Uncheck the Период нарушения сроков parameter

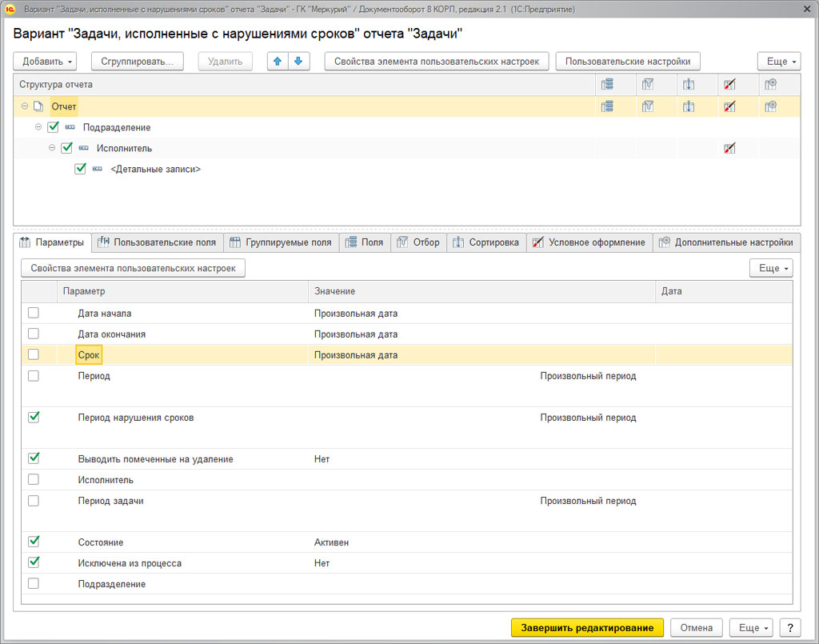[34, 417]
